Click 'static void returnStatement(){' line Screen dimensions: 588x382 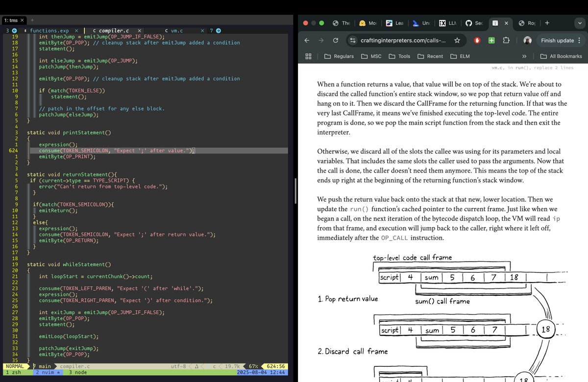coord(72,174)
